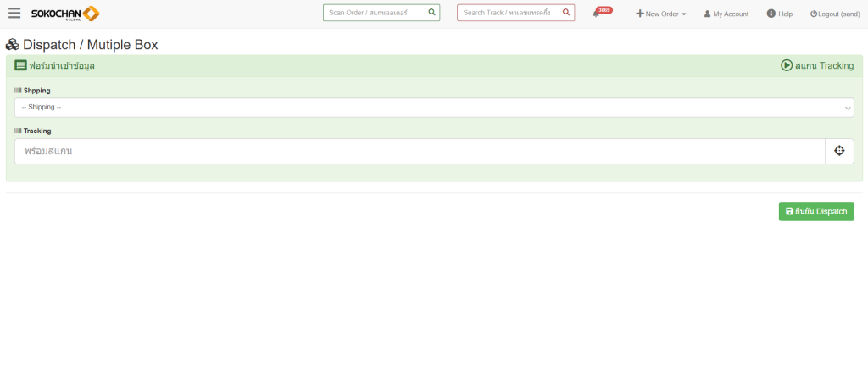Image resolution: width=868 pixels, height=384 pixels.
Task: Open the hamburger sidebar menu
Action: [14, 14]
